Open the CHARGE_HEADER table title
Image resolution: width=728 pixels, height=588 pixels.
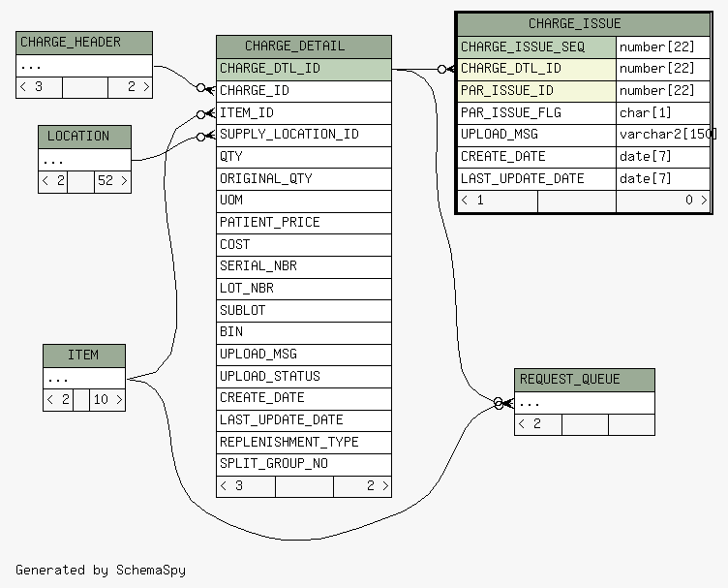coord(84,43)
